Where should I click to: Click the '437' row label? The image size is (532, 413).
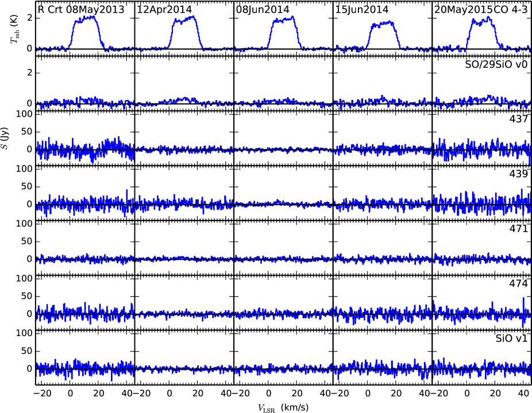pyautogui.click(x=518, y=119)
